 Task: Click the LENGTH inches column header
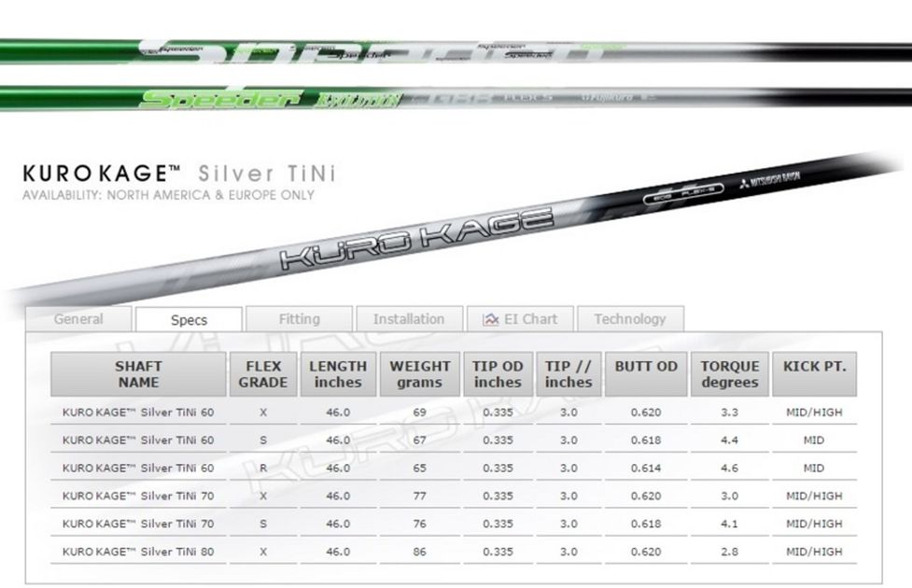pos(338,374)
